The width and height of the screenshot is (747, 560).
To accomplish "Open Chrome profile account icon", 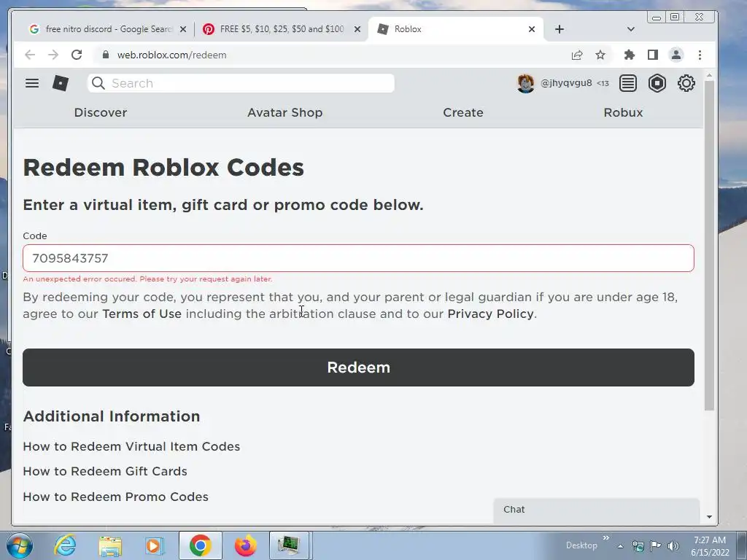I will (676, 55).
